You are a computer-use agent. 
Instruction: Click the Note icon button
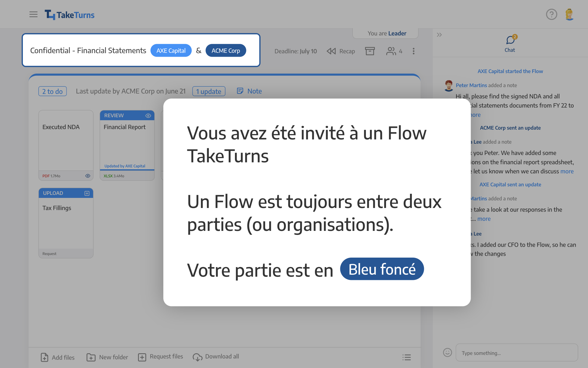point(249,91)
